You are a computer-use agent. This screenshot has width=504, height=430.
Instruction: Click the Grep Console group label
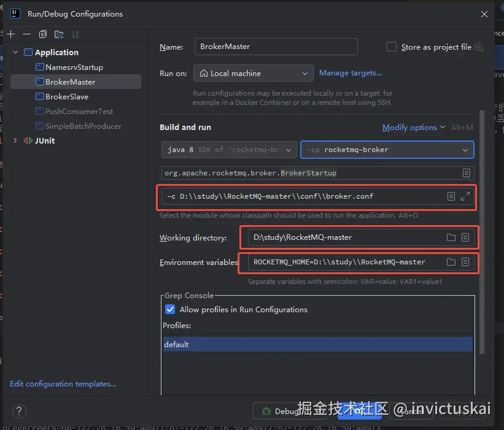189,296
